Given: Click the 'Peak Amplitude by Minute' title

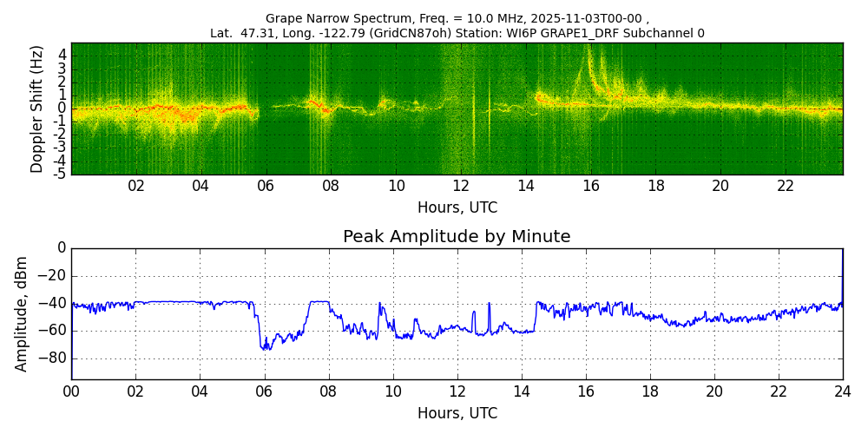Looking at the screenshot, I should tap(457, 237).
